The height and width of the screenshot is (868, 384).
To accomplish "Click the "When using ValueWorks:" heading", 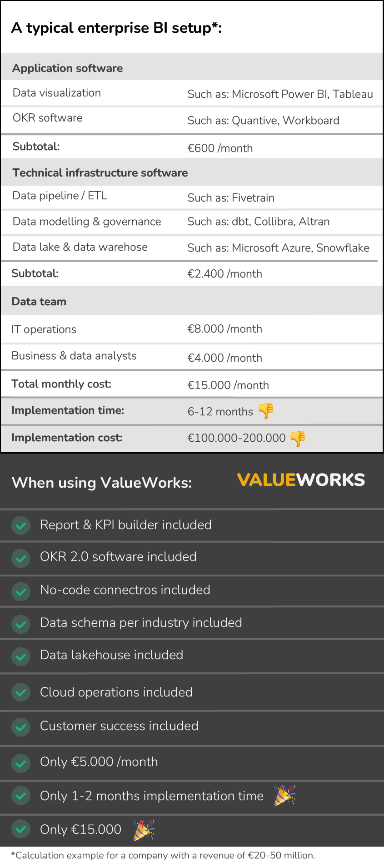I will click(102, 483).
